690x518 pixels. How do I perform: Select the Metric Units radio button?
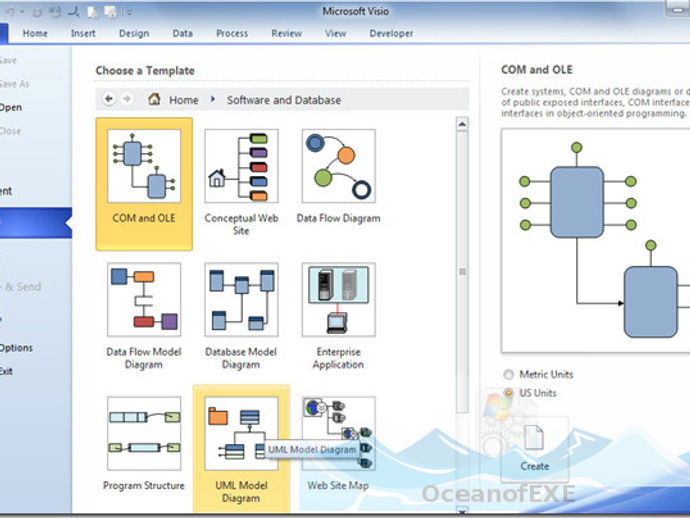(508, 375)
